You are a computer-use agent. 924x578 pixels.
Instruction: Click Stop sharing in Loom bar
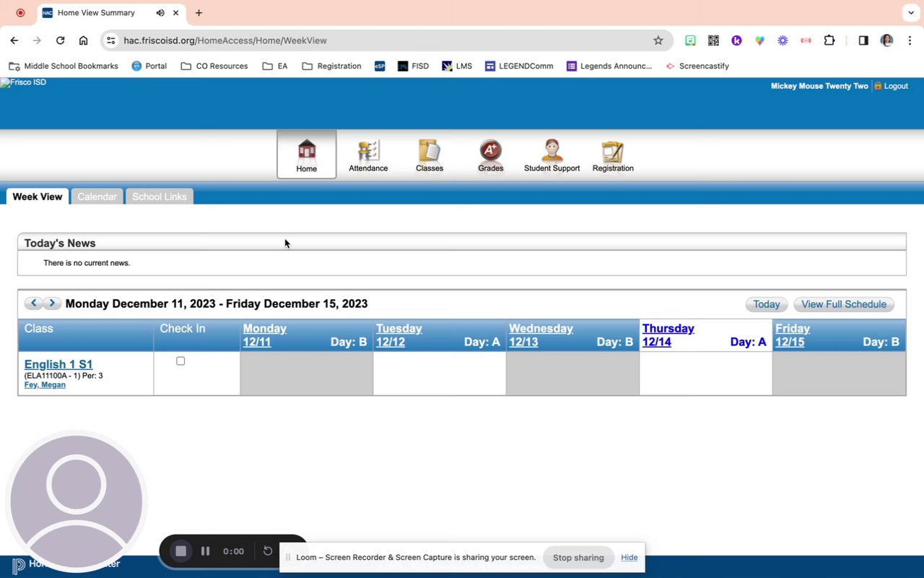tap(578, 558)
